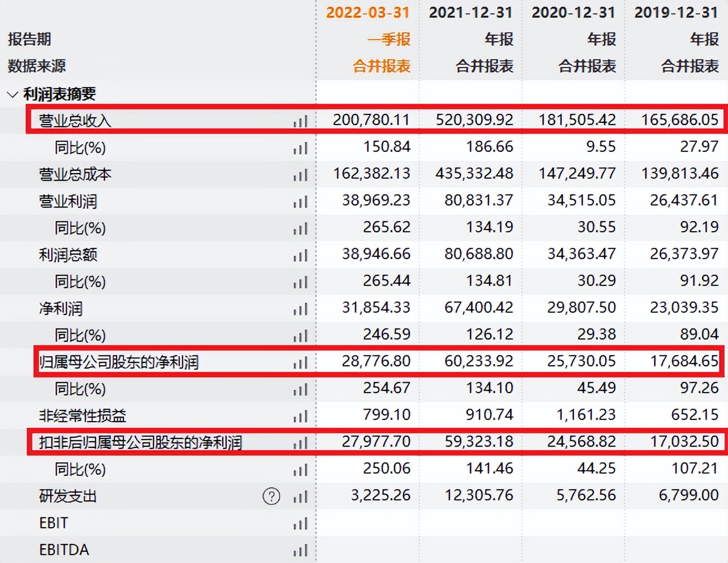Open chart icon for 同比(%) under 扣非后归属母公司股东的净利润

click(x=300, y=469)
